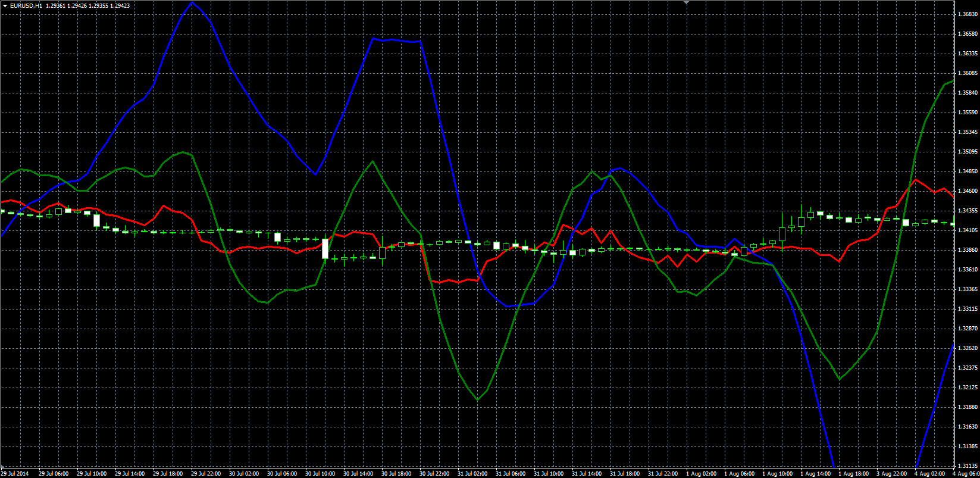980x478 pixels.
Task: Click the 29 Jul 2014 time axis label
Action: (x=15, y=474)
